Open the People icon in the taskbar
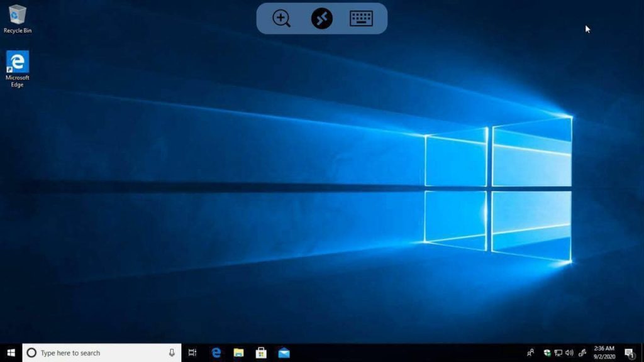The image size is (644, 362). coord(530,353)
